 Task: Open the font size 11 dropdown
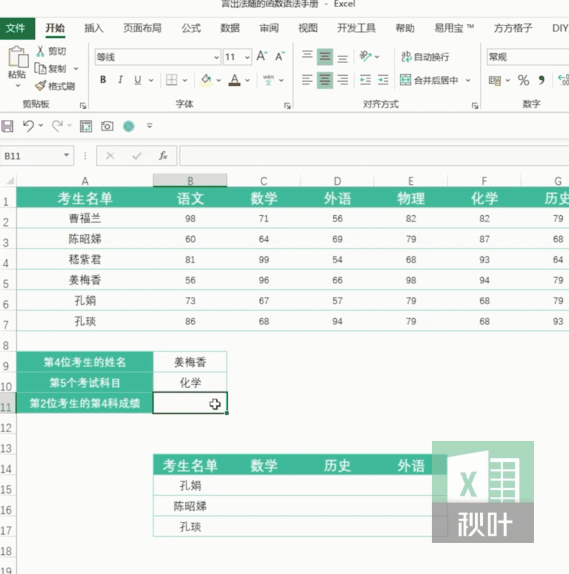247,57
